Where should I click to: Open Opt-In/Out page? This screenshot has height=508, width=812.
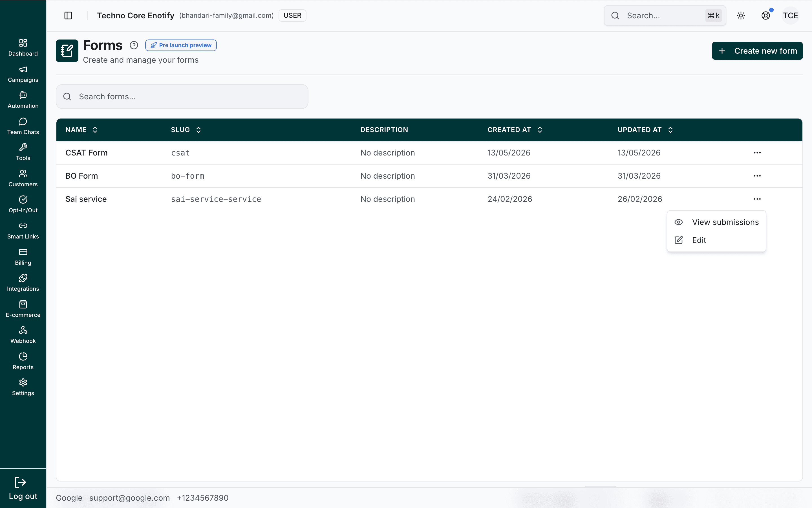(x=23, y=204)
